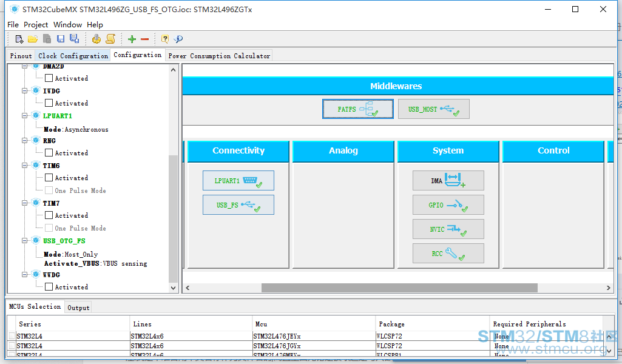The height and width of the screenshot is (364, 622).
Task: Check the TIM6 Activated checkbox
Action: [x=49, y=178]
